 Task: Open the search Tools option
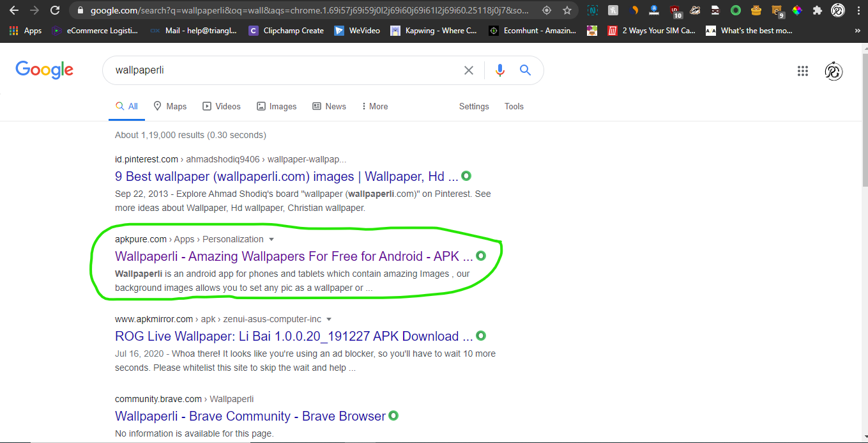[514, 106]
